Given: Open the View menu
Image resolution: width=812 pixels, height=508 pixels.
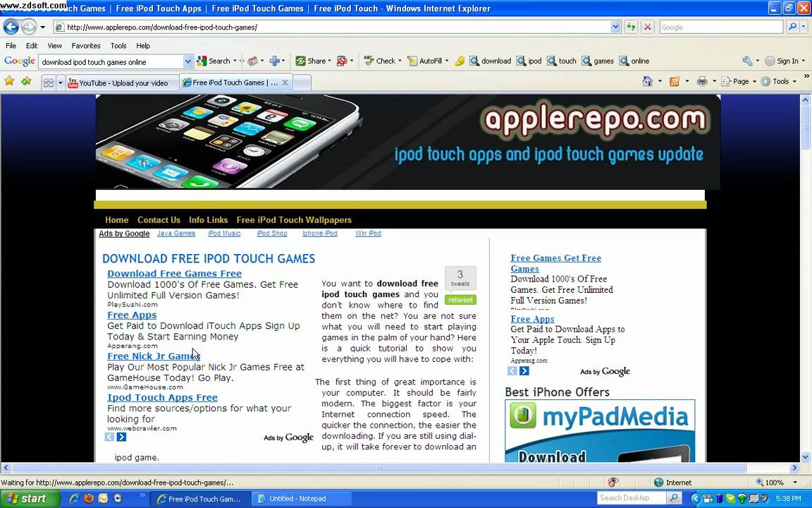Looking at the screenshot, I should (x=54, y=46).
